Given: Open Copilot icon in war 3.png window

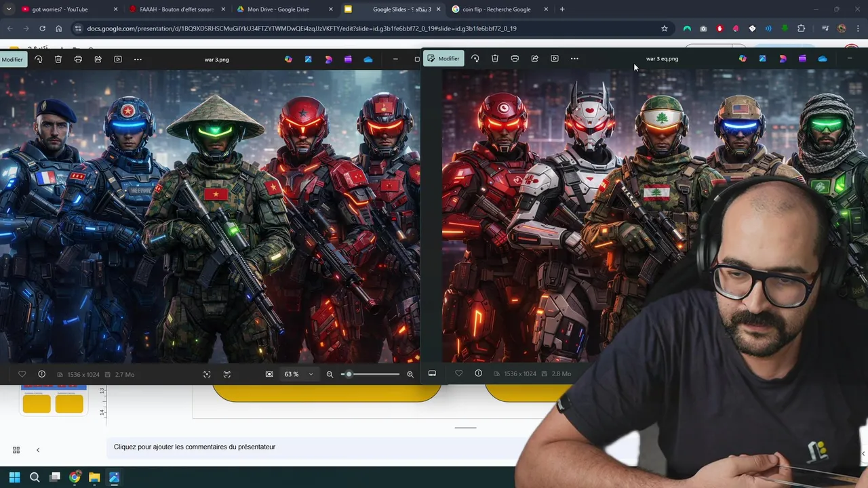Looking at the screenshot, I should coord(288,60).
